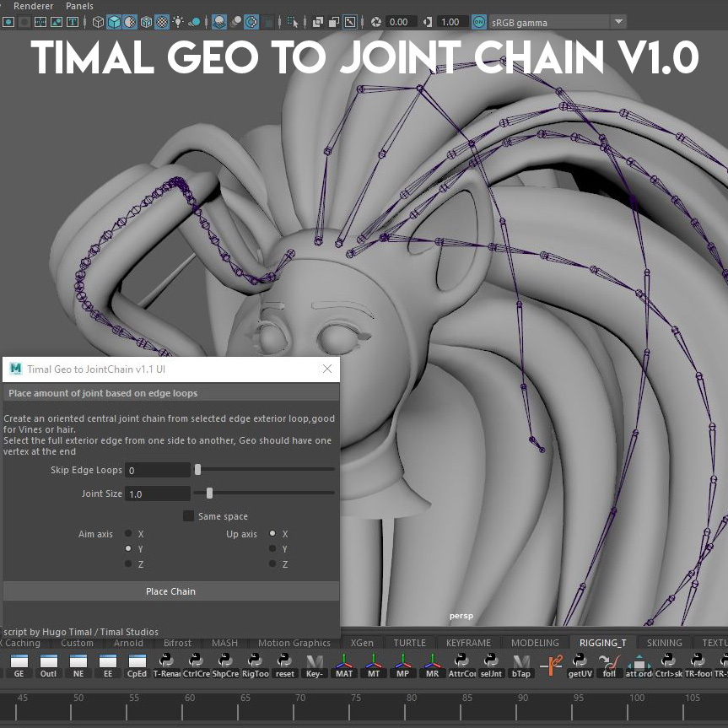Click the gamma contrast icon
The width and height of the screenshot is (728, 728).
tap(428, 22)
